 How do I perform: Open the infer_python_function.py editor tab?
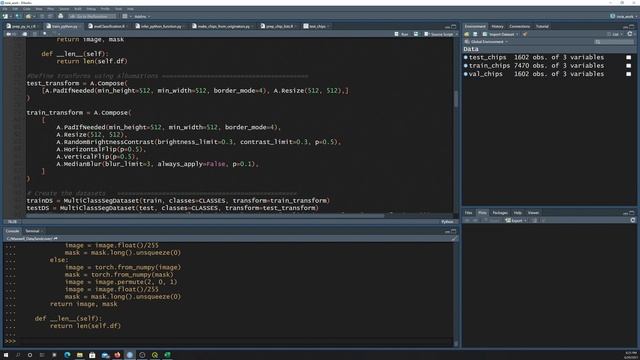pos(159,27)
